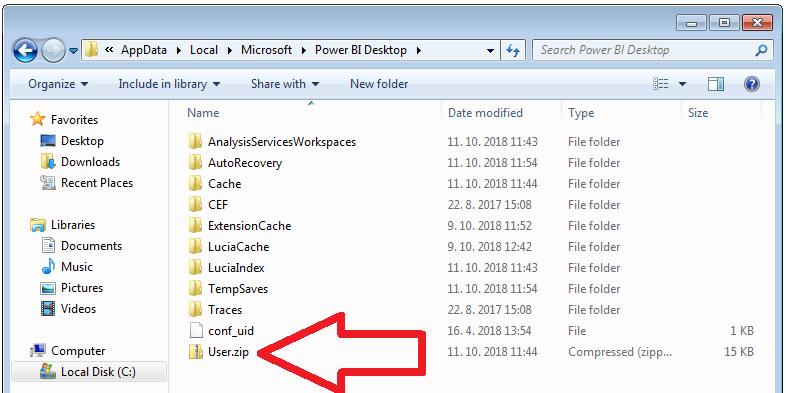Expand the arrow after Local breadcrumb
Image resolution: width=787 pixels, height=393 pixels.
[230, 50]
